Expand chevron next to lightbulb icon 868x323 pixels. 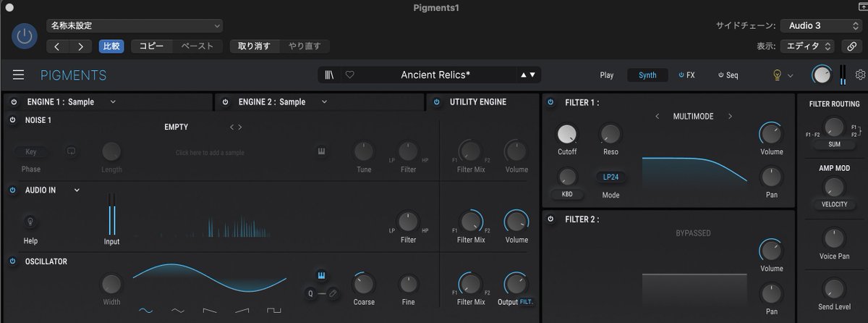coord(790,75)
